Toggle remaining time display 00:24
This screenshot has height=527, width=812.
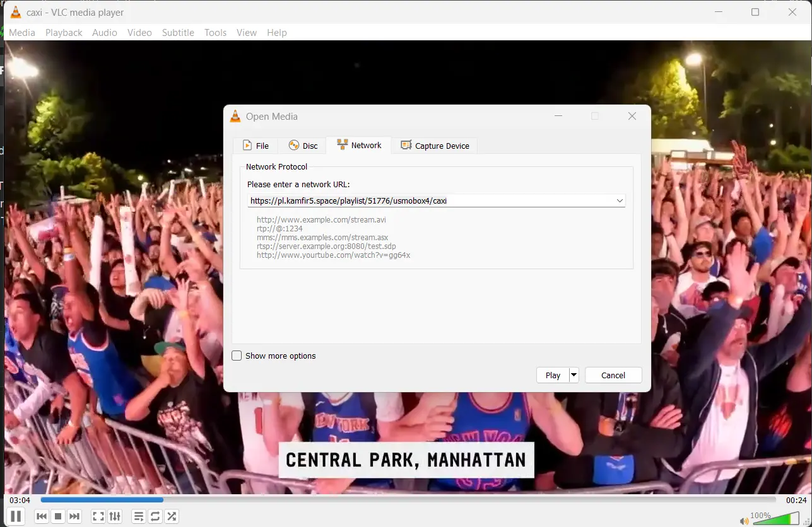tap(796, 500)
